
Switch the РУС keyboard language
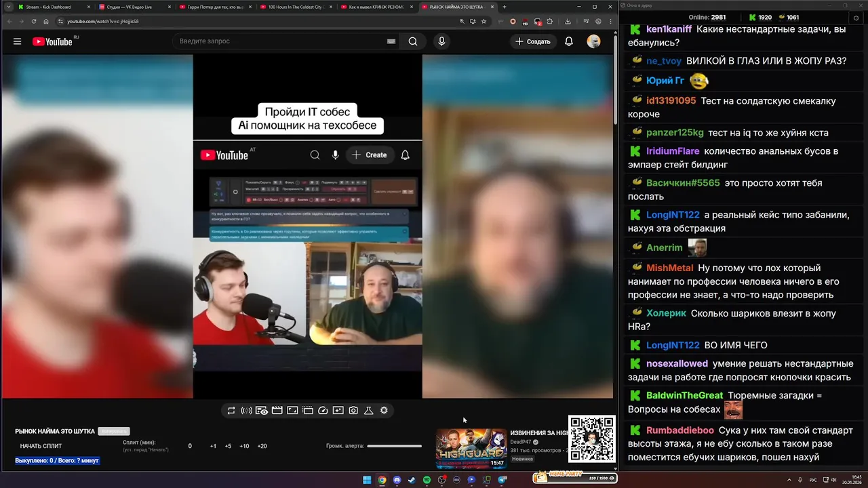click(813, 481)
